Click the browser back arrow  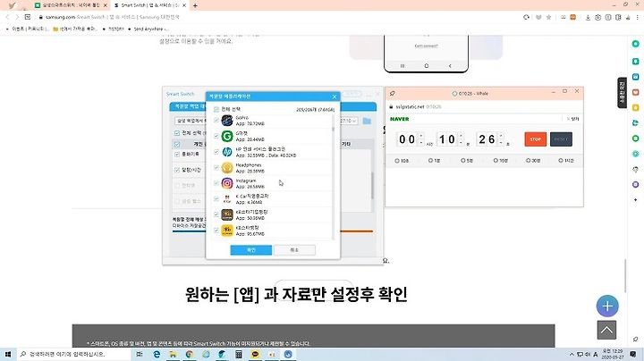(x=7, y=17)
